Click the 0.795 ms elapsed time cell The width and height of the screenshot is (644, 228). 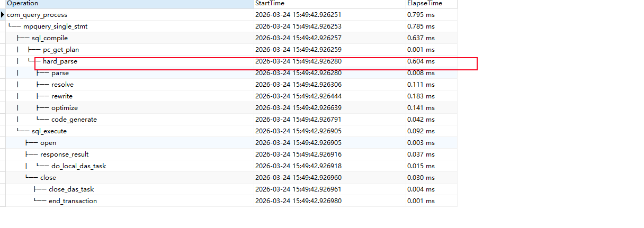[x=421, y=15]
